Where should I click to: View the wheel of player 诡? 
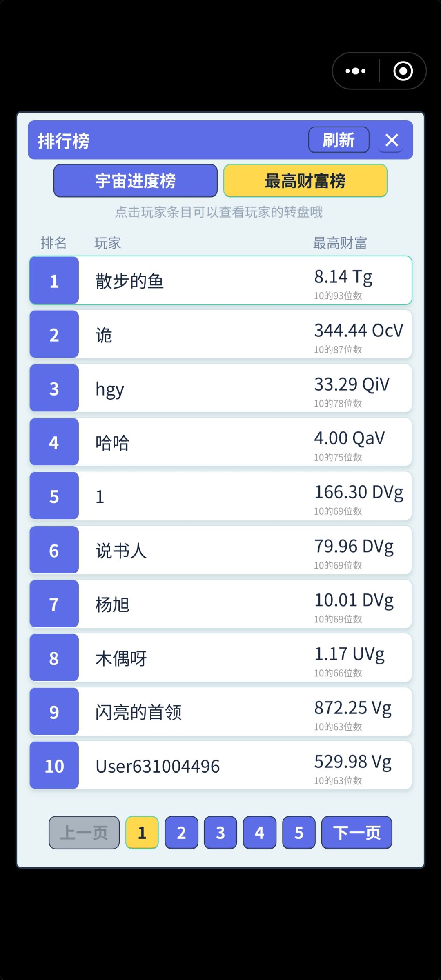tap(220, 334)
